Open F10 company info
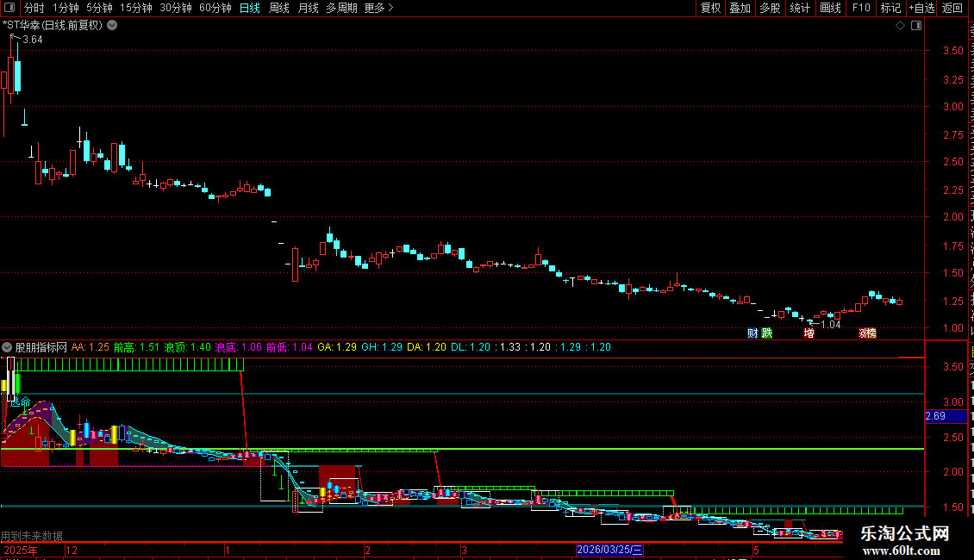Screen dimensions: 974x560 [861, 8]
